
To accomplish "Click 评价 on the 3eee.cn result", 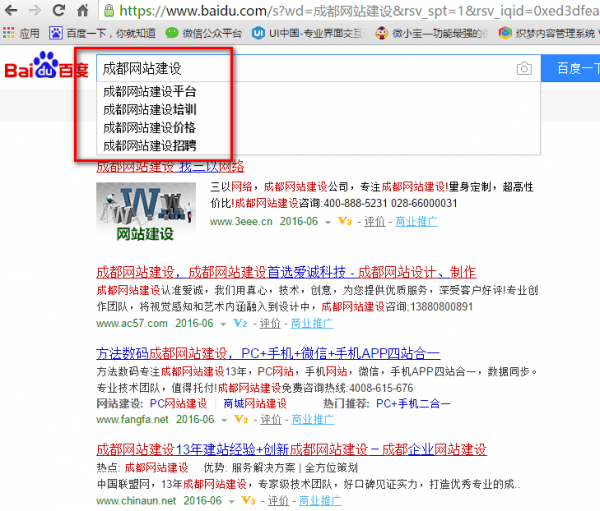I will [374, 221].
